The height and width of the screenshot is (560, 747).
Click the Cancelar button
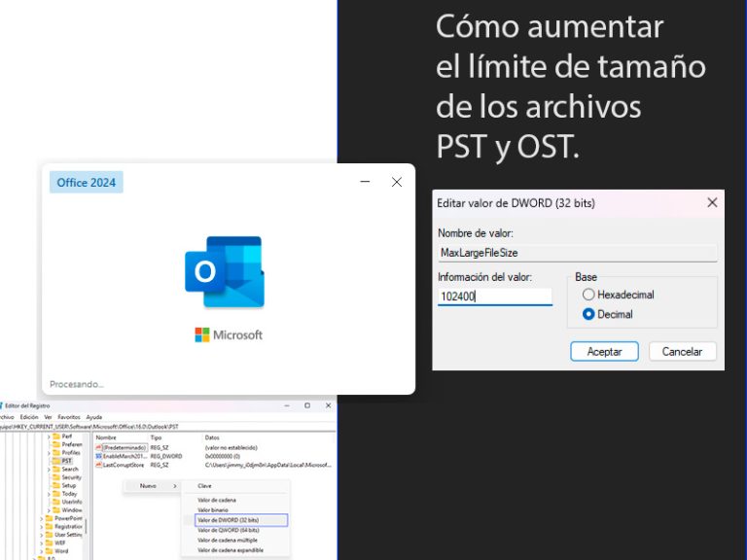click(682, 351)
